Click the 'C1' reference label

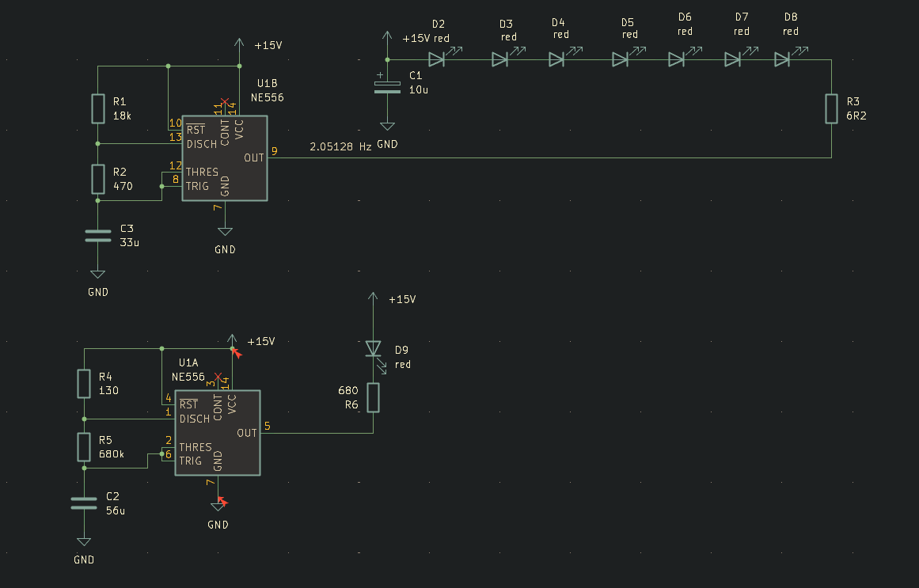(416, 76)
